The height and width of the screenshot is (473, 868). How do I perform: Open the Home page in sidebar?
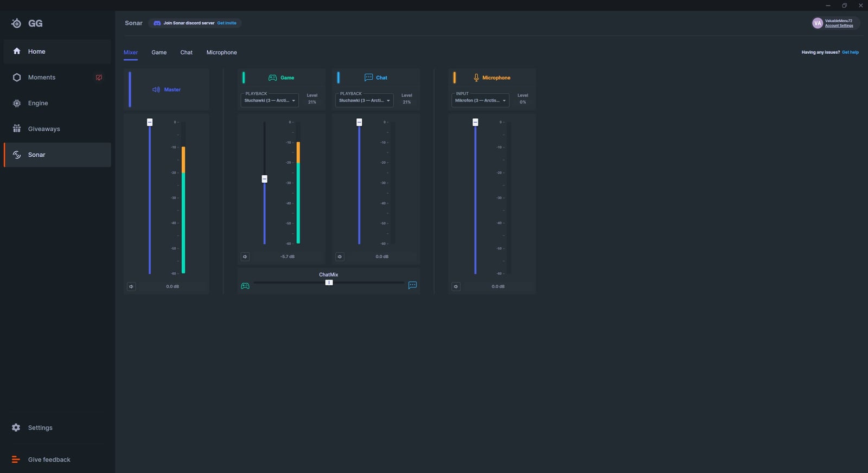(57, 52)
